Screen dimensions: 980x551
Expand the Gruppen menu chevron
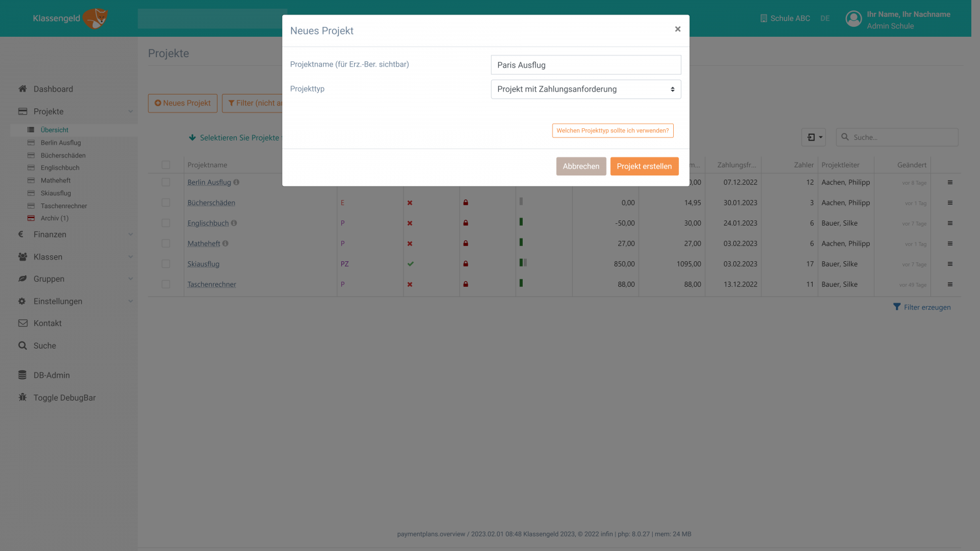pyautogui.click(x=131, y=279)
